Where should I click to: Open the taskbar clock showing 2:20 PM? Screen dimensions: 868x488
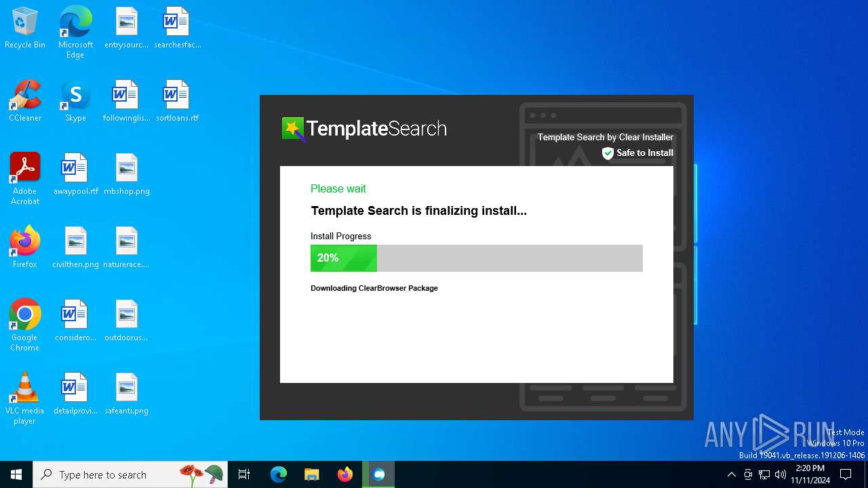tap(810, 474)
